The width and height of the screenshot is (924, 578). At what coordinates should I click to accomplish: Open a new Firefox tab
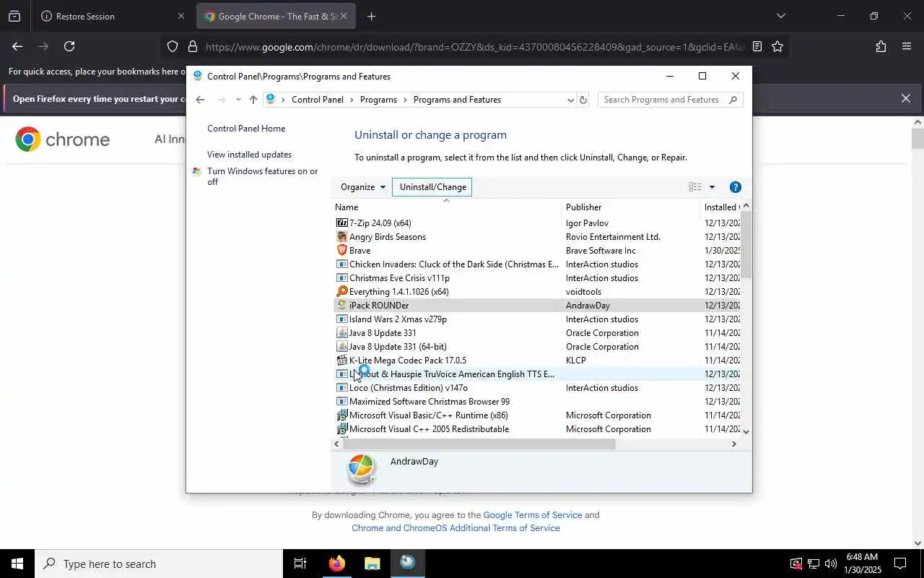(371, 16)
